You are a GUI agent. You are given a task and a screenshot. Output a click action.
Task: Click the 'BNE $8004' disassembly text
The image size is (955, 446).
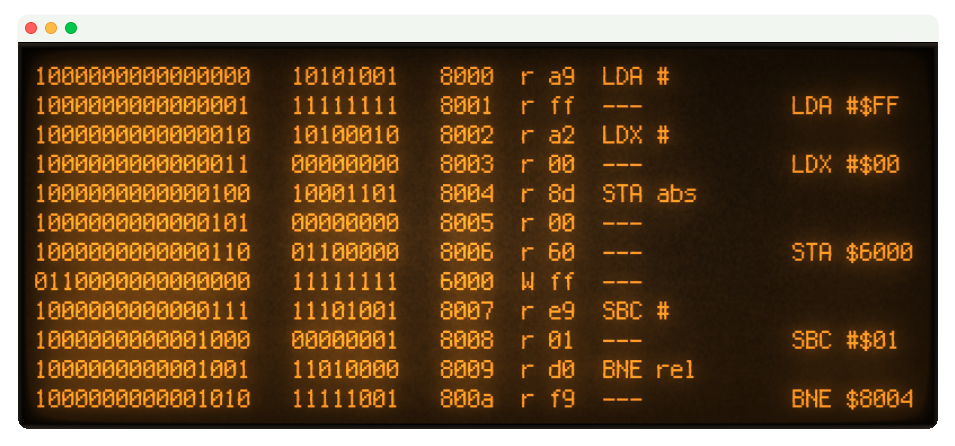(x=852, y=399)
